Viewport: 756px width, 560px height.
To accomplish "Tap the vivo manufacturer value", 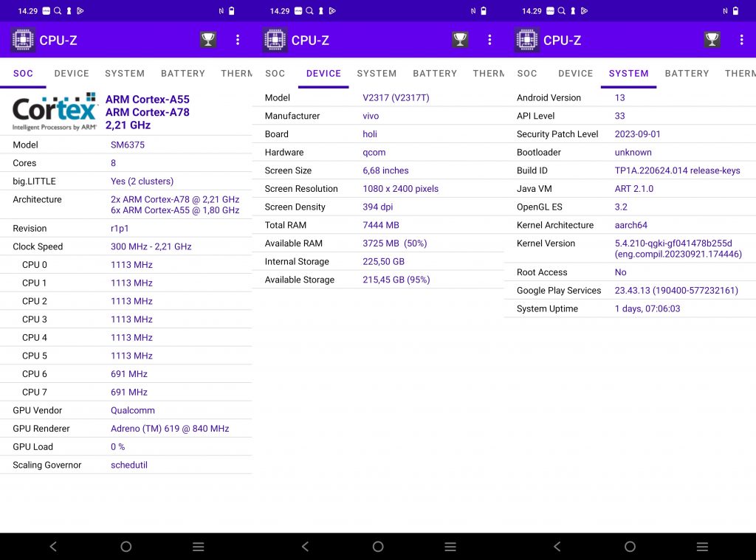I will point(371,116).
